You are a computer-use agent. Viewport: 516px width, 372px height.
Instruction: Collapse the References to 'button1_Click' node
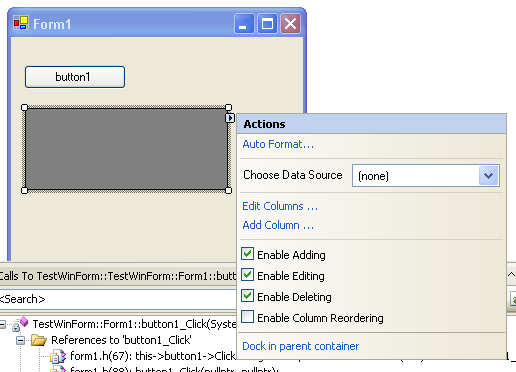[x=21, y=340]
